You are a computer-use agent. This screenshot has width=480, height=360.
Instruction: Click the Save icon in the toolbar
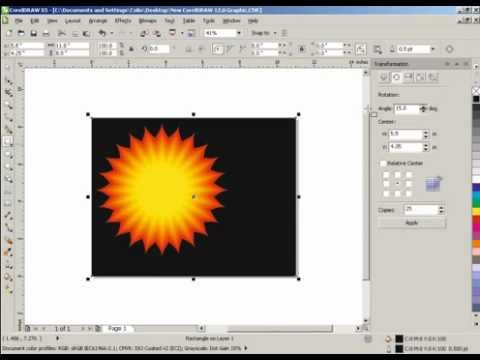coord(33,33)
